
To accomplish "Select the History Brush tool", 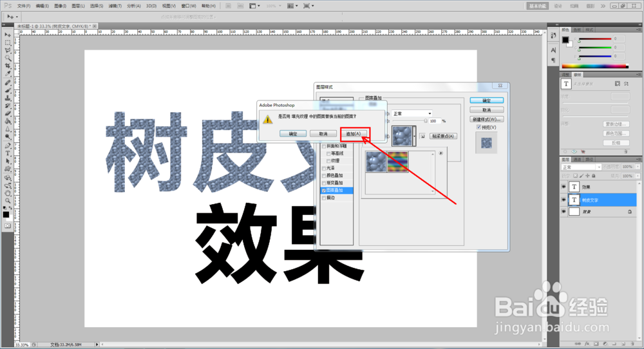I will coord(7,106).
